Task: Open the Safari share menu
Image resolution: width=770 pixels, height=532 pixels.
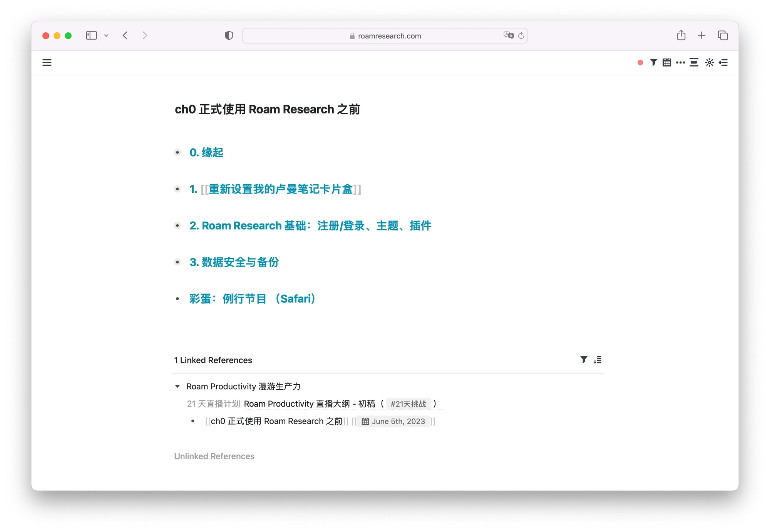Action: point(681,35)
